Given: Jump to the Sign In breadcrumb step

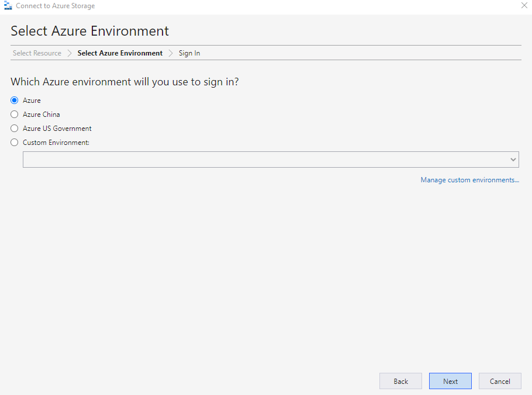Looking at the screenshot, I should (189, 53).
